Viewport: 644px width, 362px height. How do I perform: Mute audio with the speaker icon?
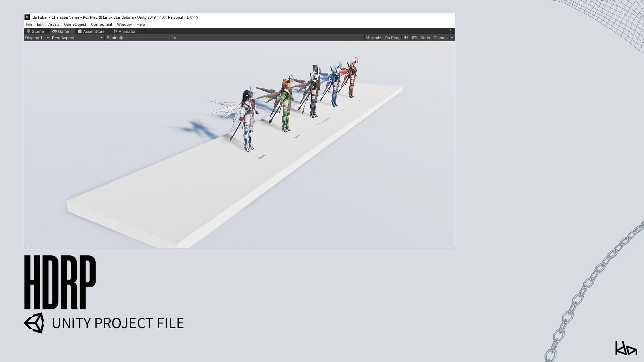point(406,38)
